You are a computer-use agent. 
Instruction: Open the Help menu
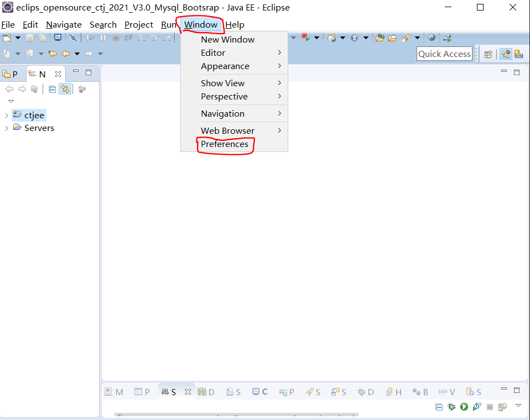(235, 25)
